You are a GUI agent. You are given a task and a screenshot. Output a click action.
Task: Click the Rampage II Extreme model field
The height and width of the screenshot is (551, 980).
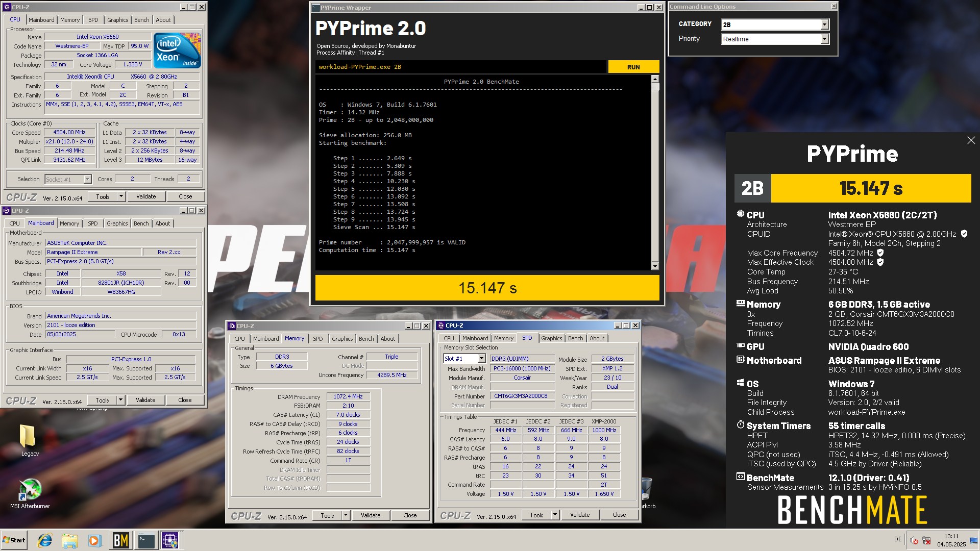pos(93,252)
